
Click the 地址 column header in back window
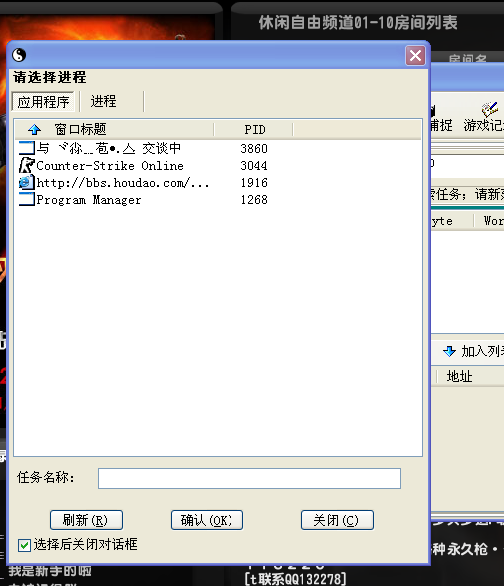click(460, 376)
